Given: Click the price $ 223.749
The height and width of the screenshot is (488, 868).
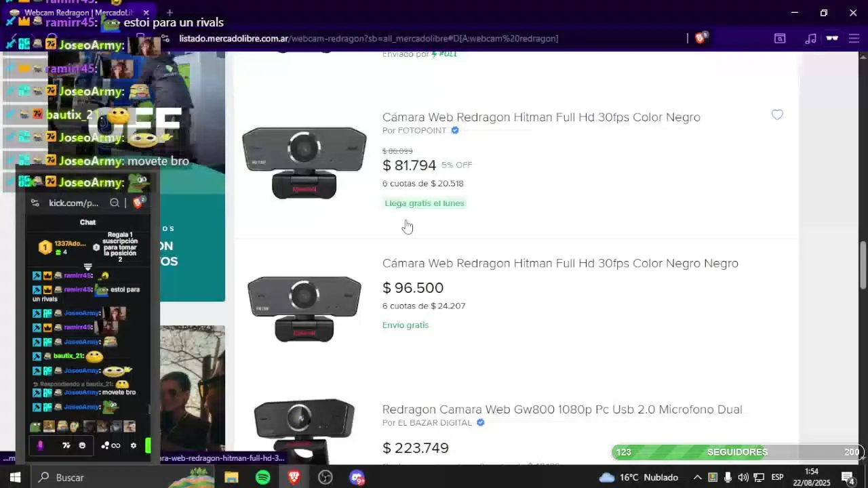Looking at the screenshot, I should click(x=416, y=448).
